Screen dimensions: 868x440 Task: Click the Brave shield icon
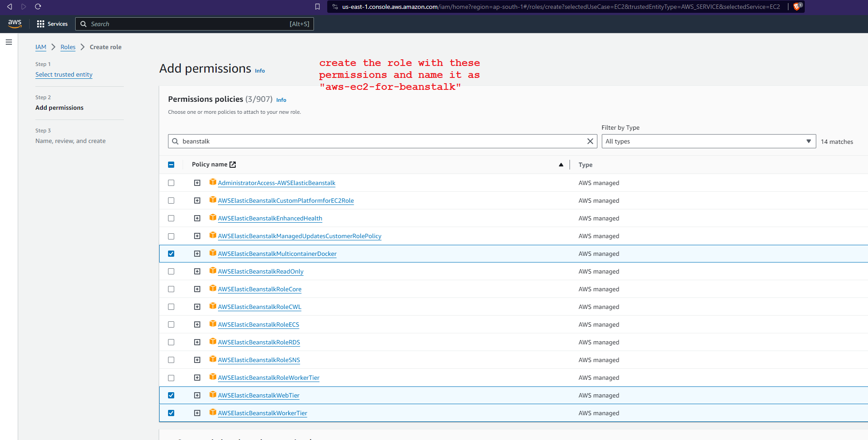pyautogui.click(x=797, y=7)
